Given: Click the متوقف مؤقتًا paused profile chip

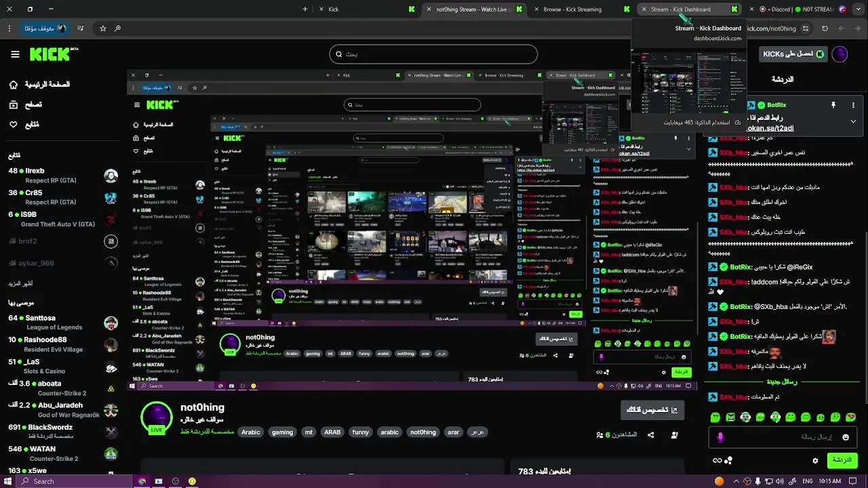Looking at the screenshot, I should point(45,28).
